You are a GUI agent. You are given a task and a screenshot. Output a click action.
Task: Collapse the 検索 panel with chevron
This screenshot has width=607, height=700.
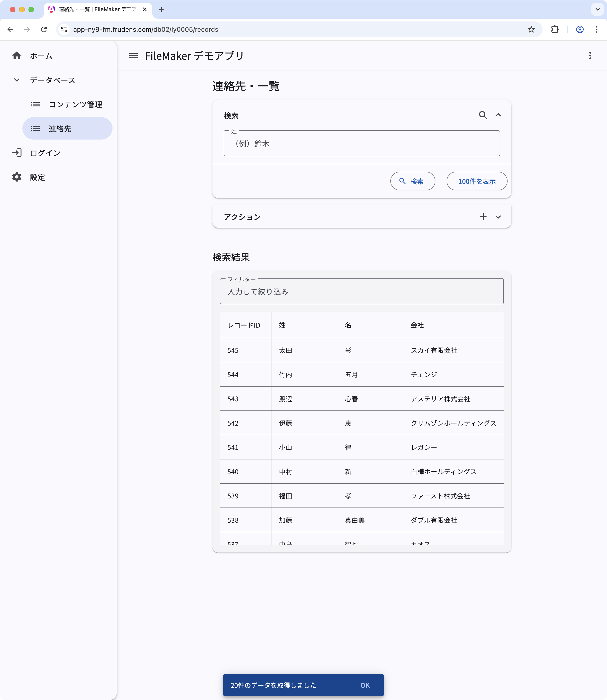click(498, 115)
